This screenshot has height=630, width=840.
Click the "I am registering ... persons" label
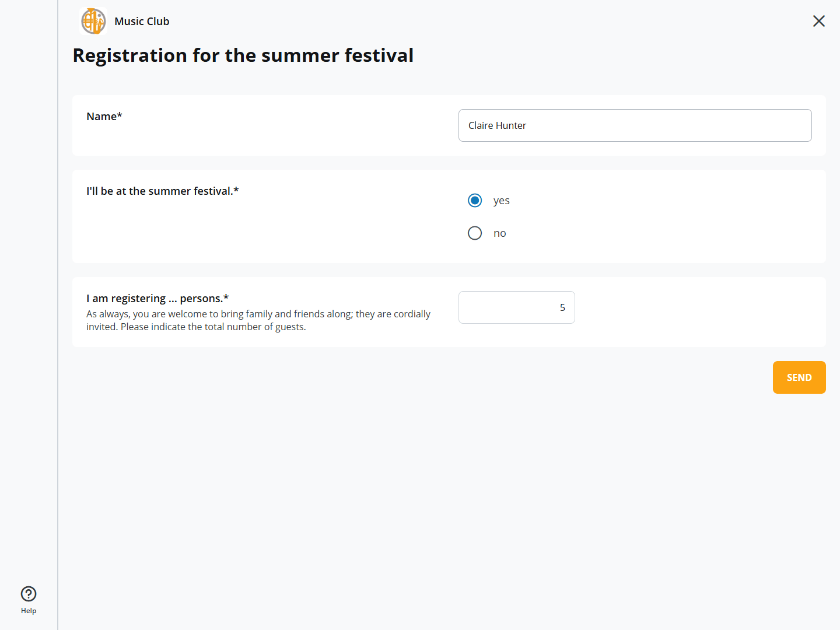(157, 299)
